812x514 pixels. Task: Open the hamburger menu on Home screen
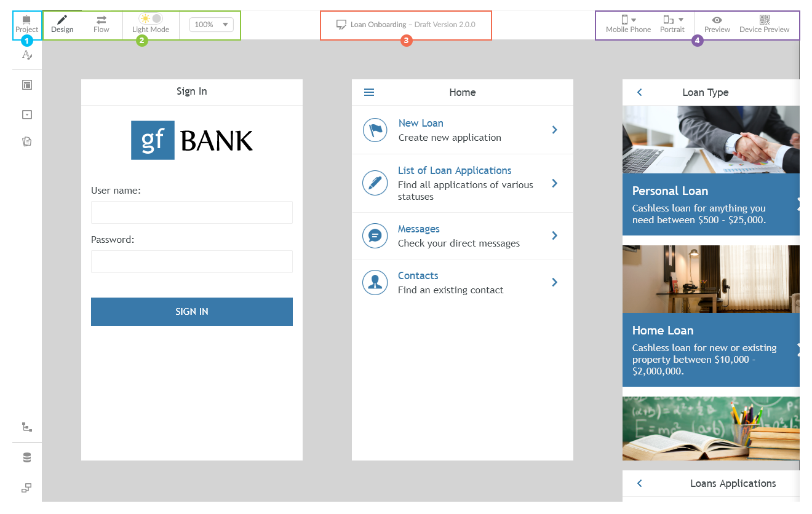(x=369, y=92)
